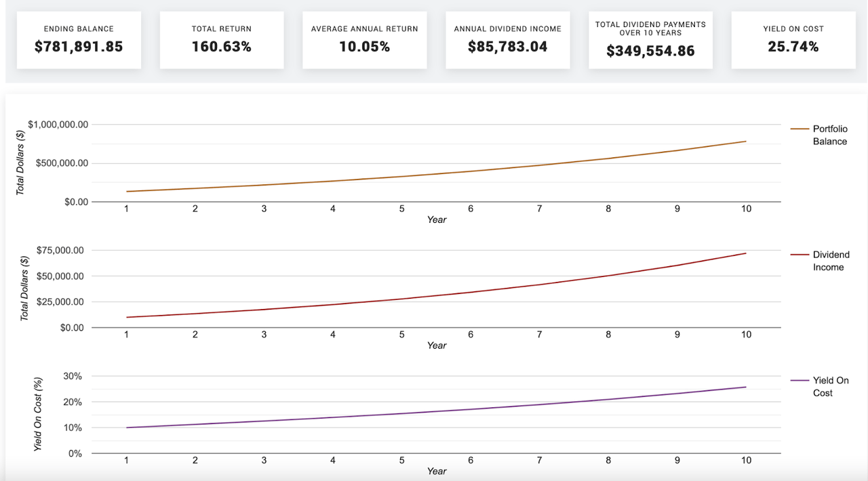Toggle the Yield On Cost legend entry
Screen dimensions: 868x481
tap(823, 386)
